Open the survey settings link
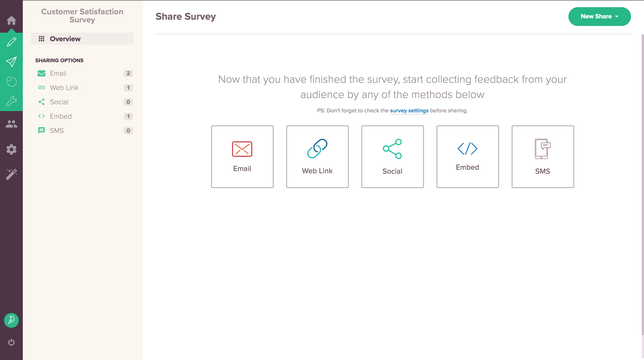Image resolution: width=644 pixels, height=360 pixels. 409,111
